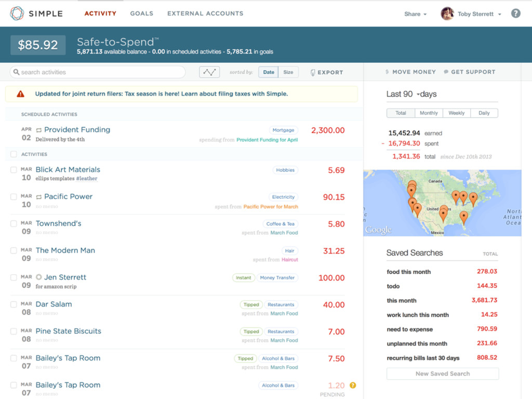Click the #leather hashtag in Blick memo
The image size is (532, 399).
pyautogui.click(x=87, y=179)
